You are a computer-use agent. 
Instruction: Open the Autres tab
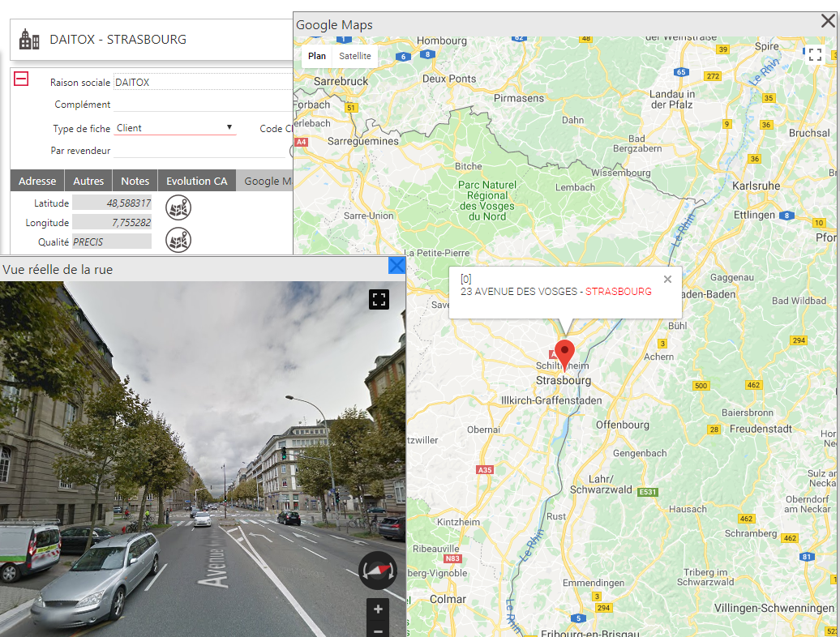88,181
